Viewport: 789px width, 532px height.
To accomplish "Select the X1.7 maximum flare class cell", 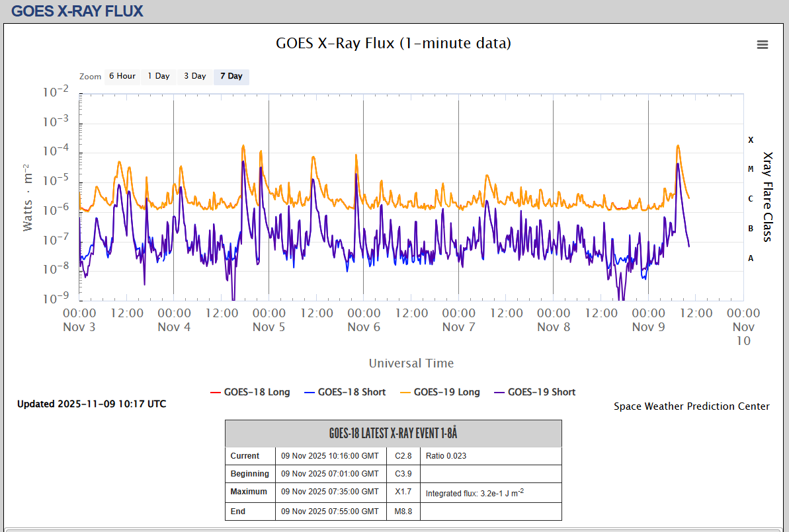I will point(403,492).
